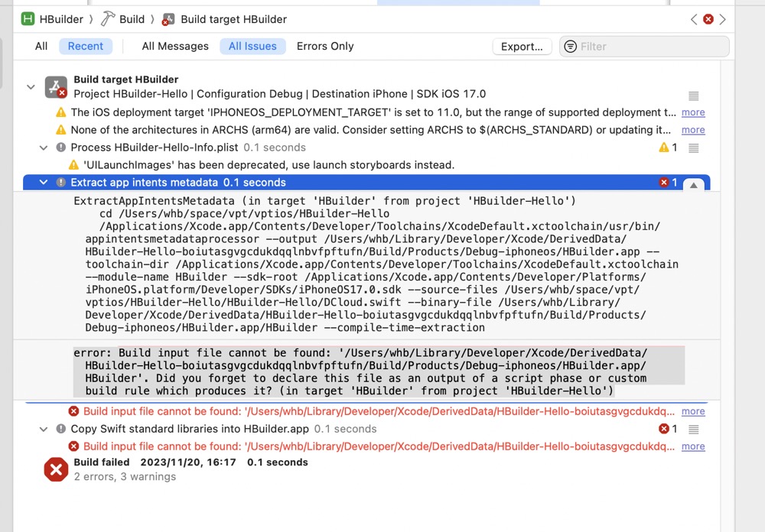Click error count badge on Extract app intents row
Screen dimensions: 765x532
[667, 183]
